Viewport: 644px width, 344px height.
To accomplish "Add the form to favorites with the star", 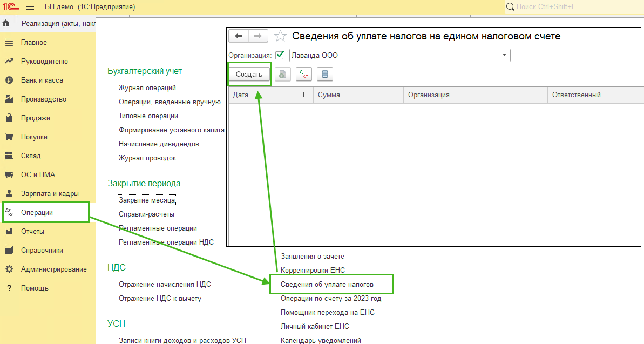I will tap(280, 36).
